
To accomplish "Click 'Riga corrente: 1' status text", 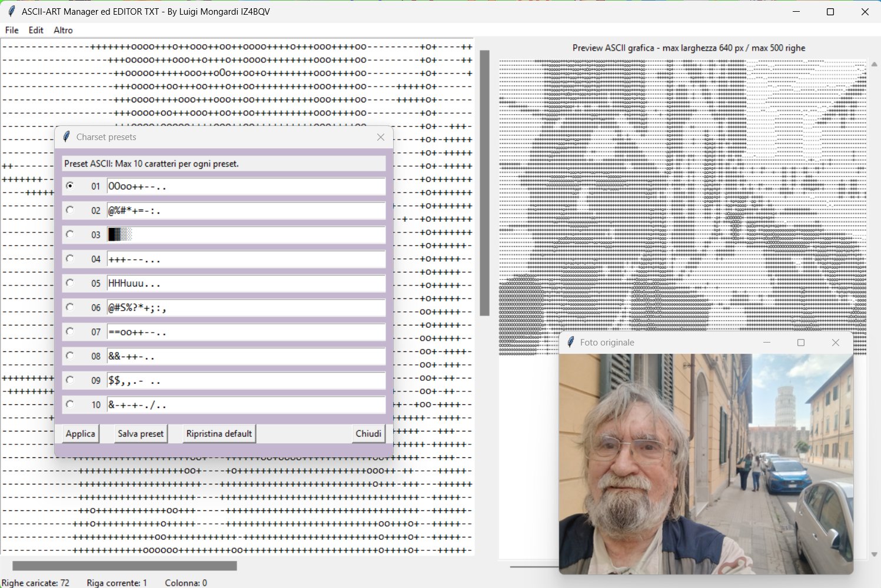I will click(x=117, y=583).
